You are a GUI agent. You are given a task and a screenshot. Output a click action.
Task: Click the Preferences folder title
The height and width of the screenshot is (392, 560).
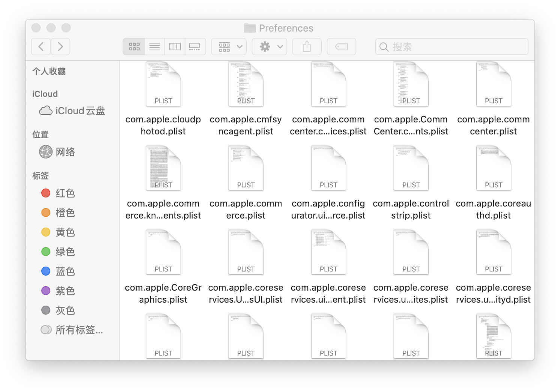coord(286,28)
